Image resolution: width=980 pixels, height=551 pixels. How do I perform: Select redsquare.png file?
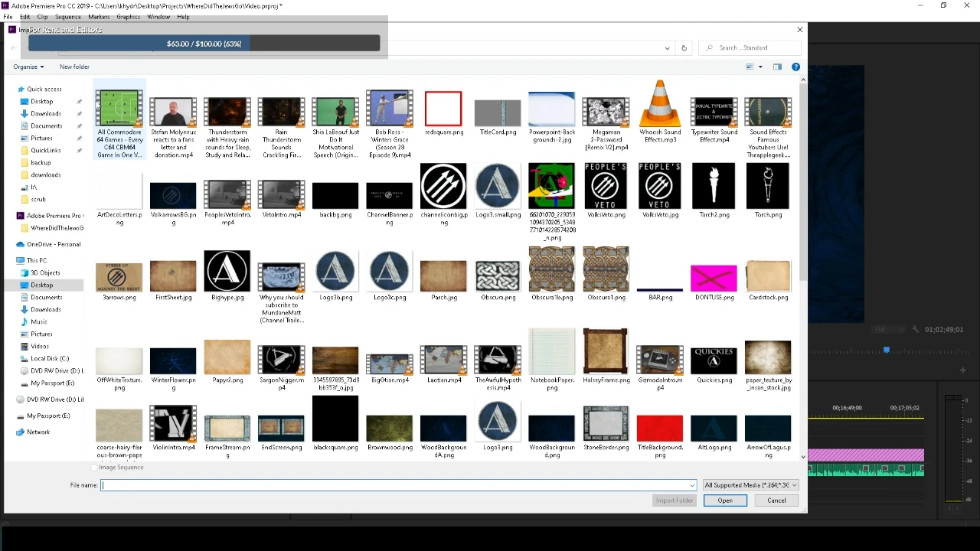click(443, 112)
